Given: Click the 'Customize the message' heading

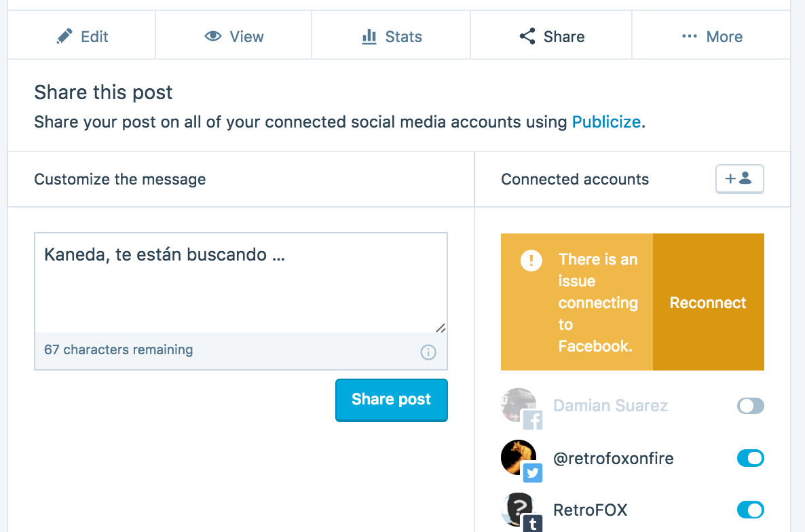Looking at the screenshot, I should [119, 179].
